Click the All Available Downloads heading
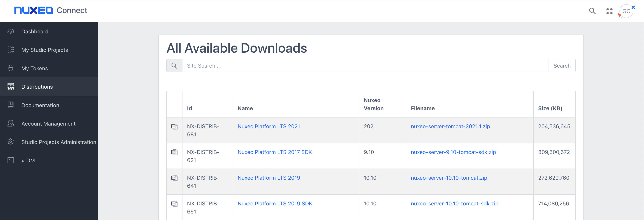Viewport: 644px width, 220px height. pyautogui.click(x=237, y=48)
